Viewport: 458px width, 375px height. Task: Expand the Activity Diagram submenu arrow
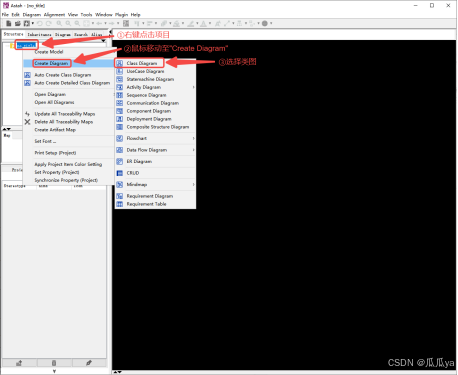coord(193,87)
